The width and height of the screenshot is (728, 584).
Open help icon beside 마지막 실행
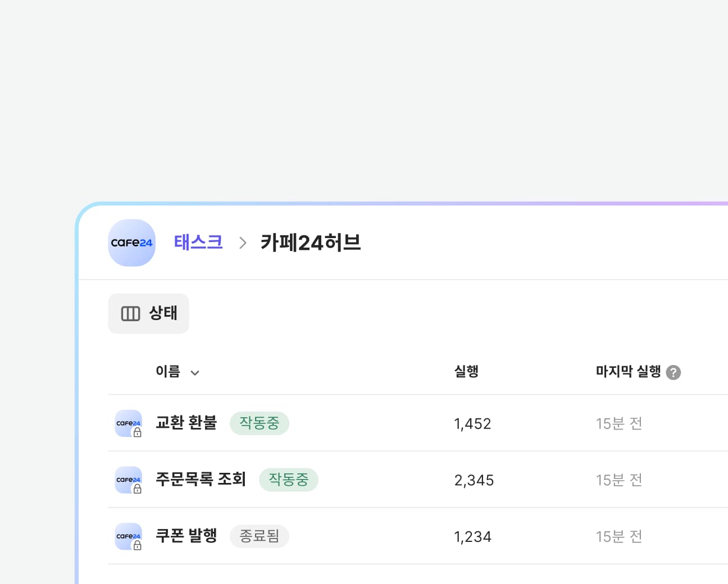pos(673,372)
